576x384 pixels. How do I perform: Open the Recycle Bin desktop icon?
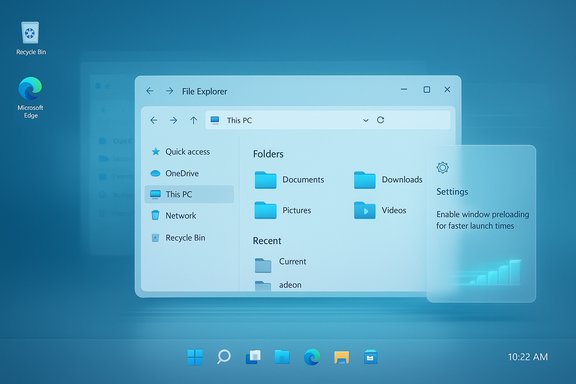[x=30, y=38]
